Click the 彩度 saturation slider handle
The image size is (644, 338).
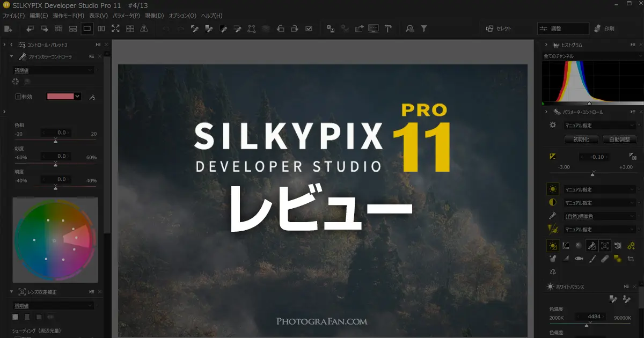tap(55, 164)
